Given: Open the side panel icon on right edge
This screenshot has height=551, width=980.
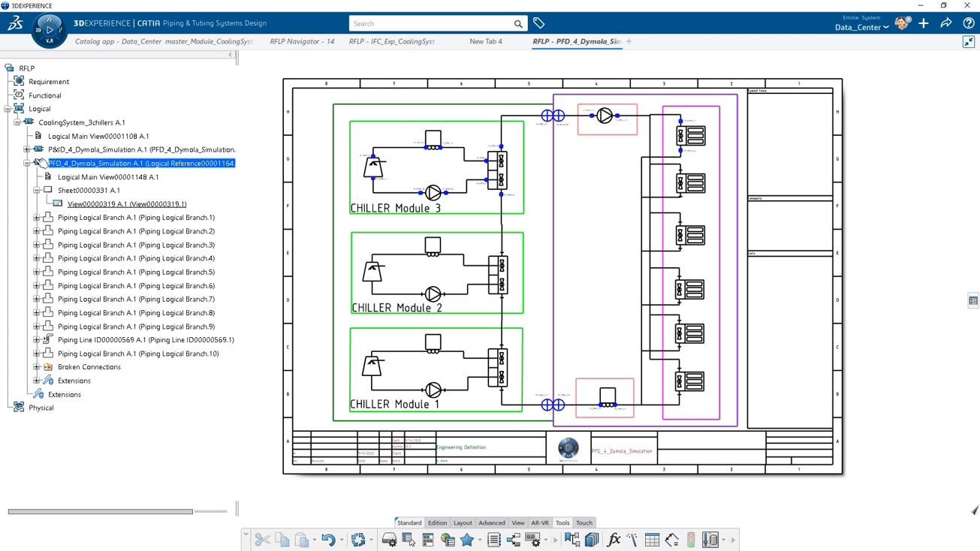Looking at the screenshot, I should coord(973,300).
